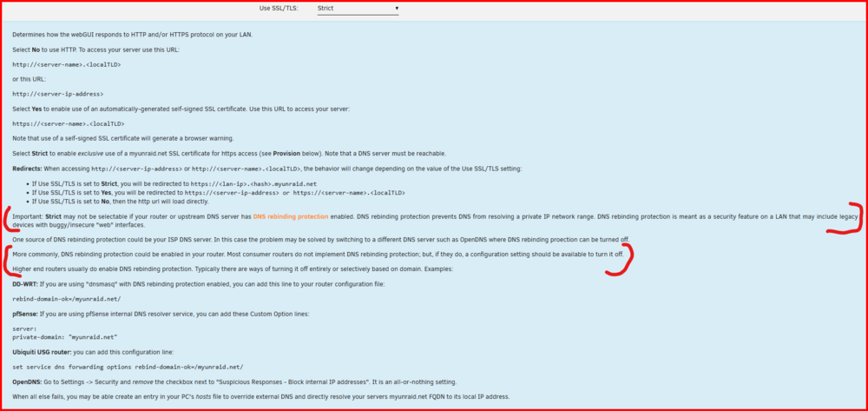
Task: Select the text 'https://<server-name>.<localTLD>' URL line
Action: pyautogui.click(x=68, y=124)
